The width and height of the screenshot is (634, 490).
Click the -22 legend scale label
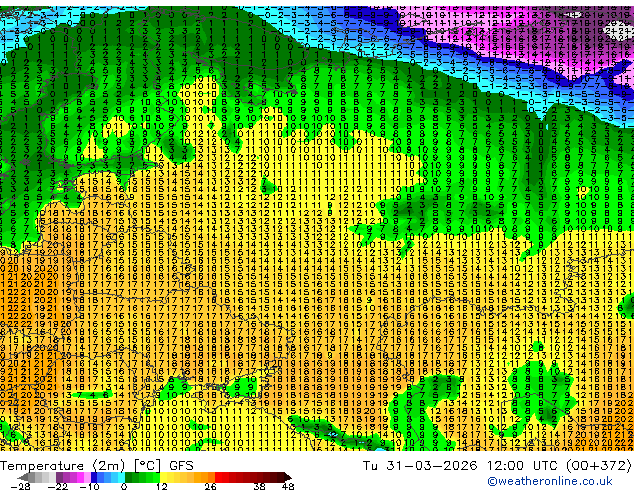[58, 486]
